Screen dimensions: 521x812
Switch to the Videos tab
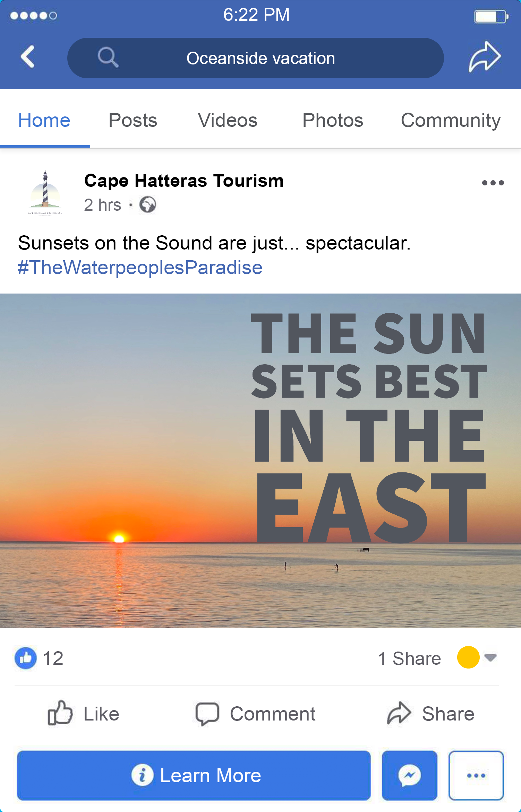(x=228, y=120)
